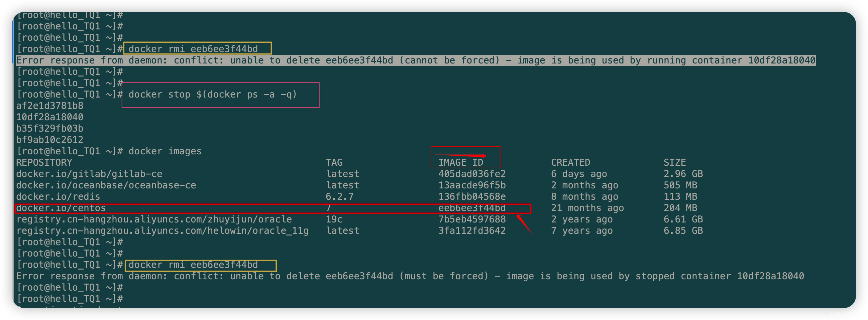Select container ID af2e1d3781b8
This screenshot has width=868, height=320.
[x=49, y=106]
